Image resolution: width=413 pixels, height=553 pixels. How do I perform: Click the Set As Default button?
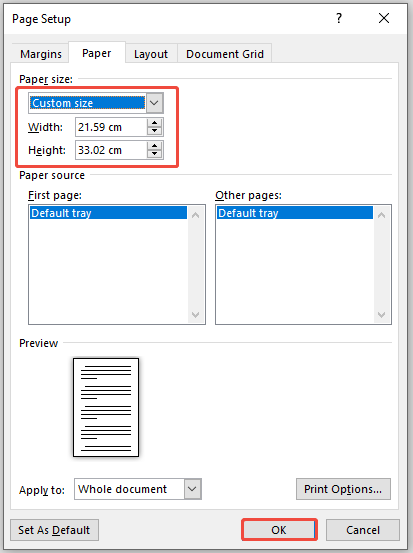[54, 530]
